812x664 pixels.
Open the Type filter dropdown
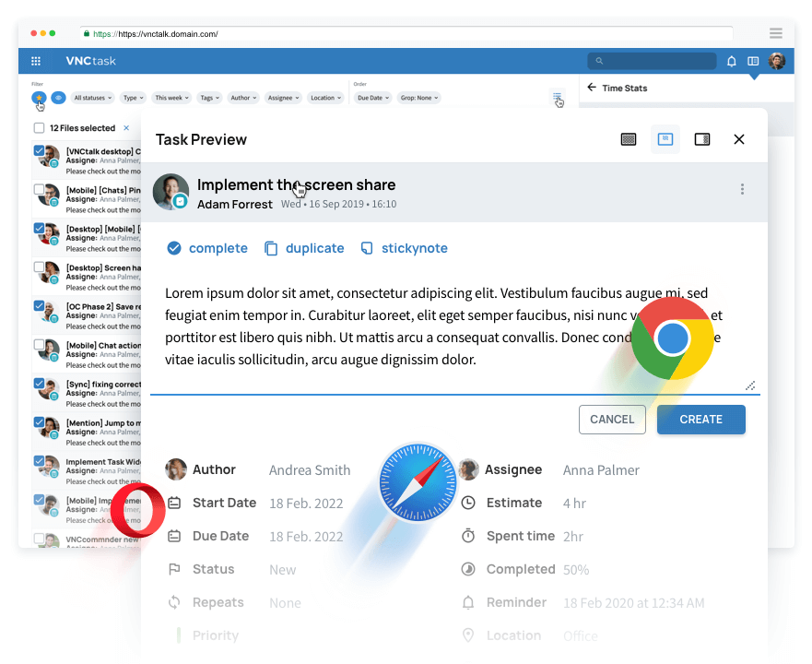(133, 98)
